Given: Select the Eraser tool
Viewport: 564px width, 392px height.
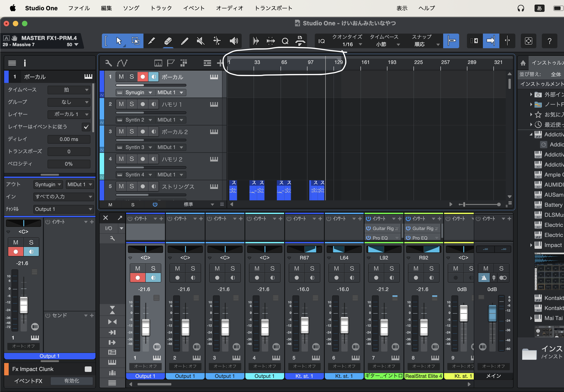Looking at the screenshot, I should (168, 41).
